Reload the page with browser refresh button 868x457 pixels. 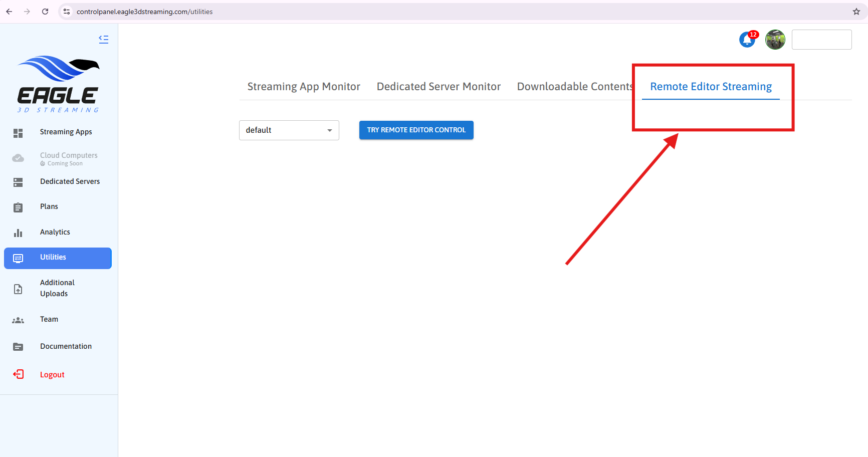[x=45, y=12]
